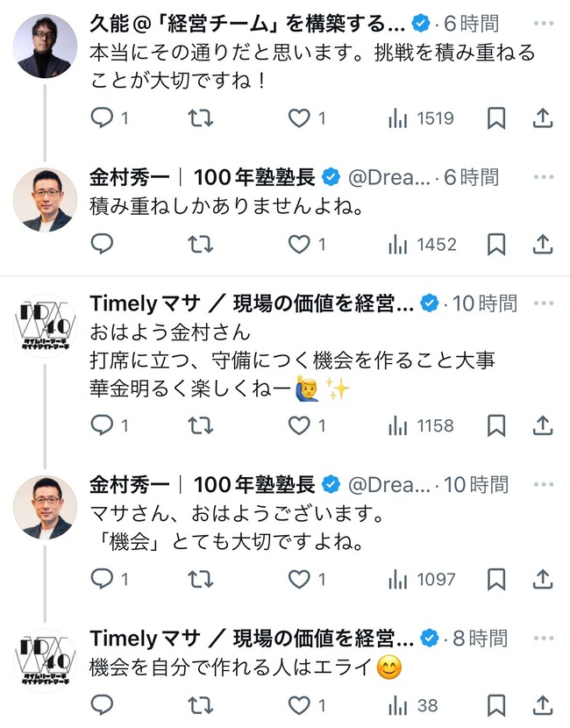
Task: Reply to the tweet 「機会」とても大切ですよね
Action: (103, 578)
